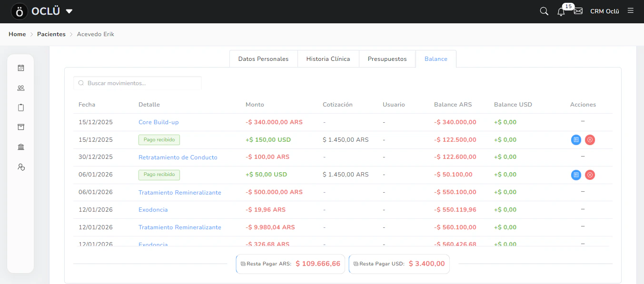This screenshot has height=284, width=644.
Task: View receipt for the +$ 150,00 USD payment
Action: tap(576, 140)
